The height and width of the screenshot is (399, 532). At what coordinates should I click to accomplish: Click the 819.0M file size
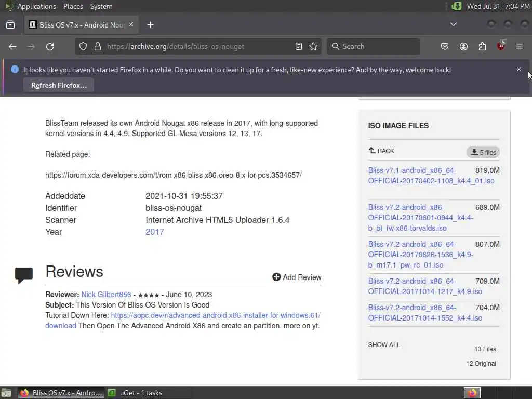click(487, 170)
